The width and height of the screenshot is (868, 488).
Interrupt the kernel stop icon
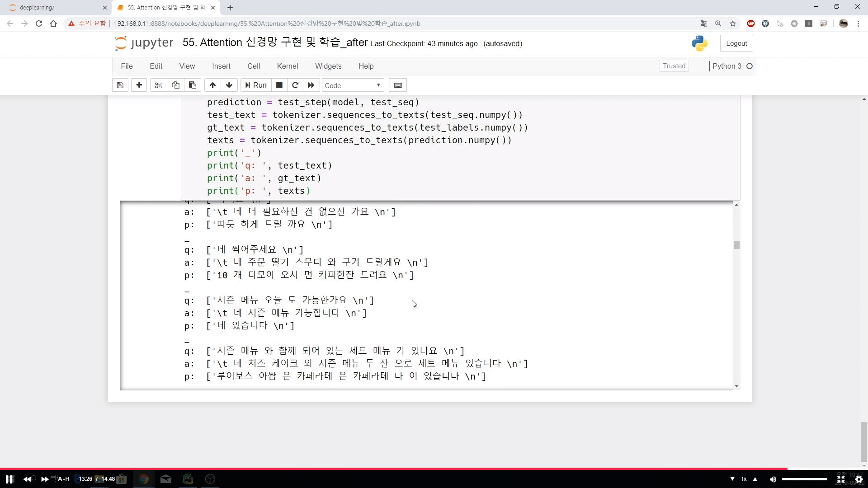click(x=279, y=85)
